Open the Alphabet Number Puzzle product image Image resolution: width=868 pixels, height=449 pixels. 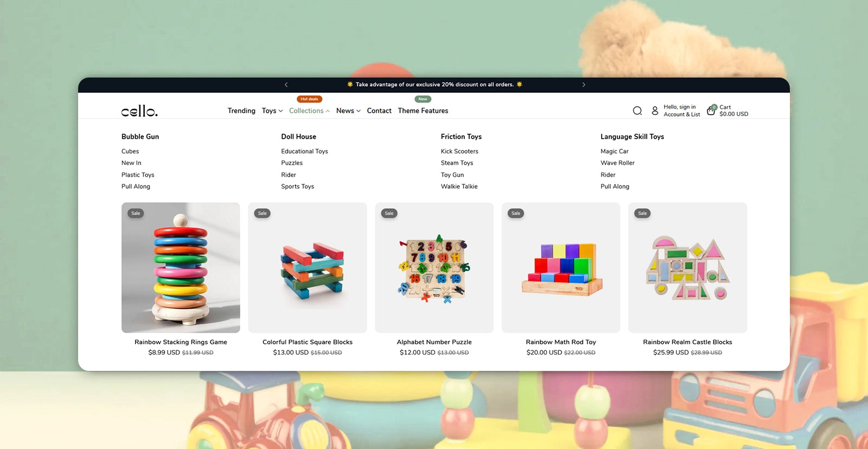(434, 268)
